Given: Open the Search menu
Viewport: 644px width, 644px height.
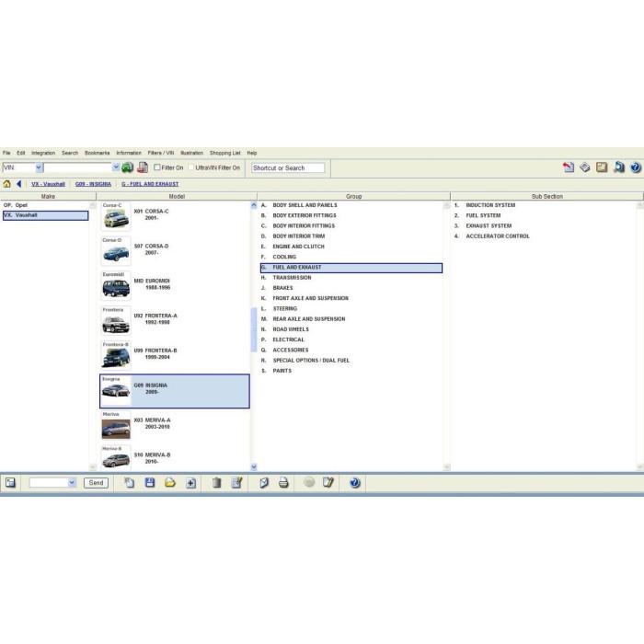Looking at the screenshot, I should pos(70,153).
